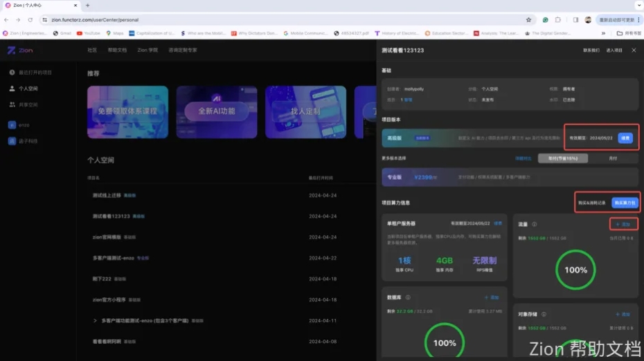The width and height of the screenshot is (644, 361).
Task: Select the 测试线上迁移 project row
Action: [232, 195]
